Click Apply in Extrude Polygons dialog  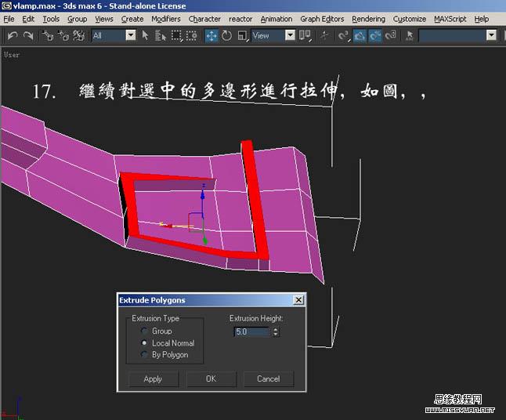[x=153, y=378]
